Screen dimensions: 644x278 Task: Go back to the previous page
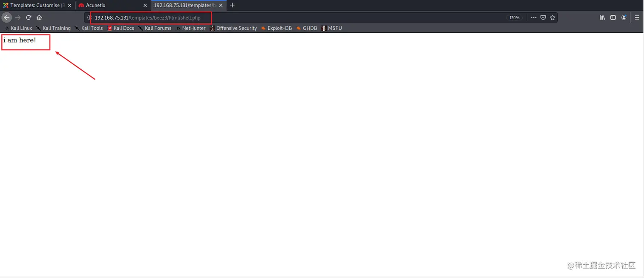tap(6, 17)
